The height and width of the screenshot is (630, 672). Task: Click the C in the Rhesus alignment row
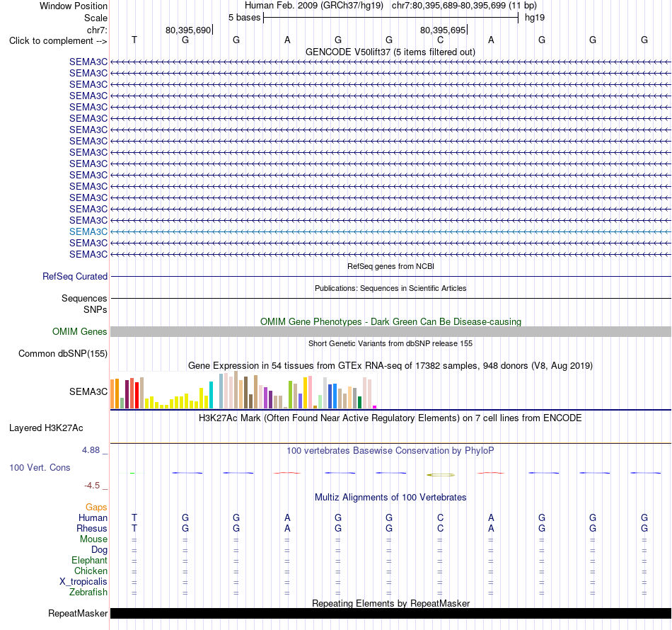point(440,528)
